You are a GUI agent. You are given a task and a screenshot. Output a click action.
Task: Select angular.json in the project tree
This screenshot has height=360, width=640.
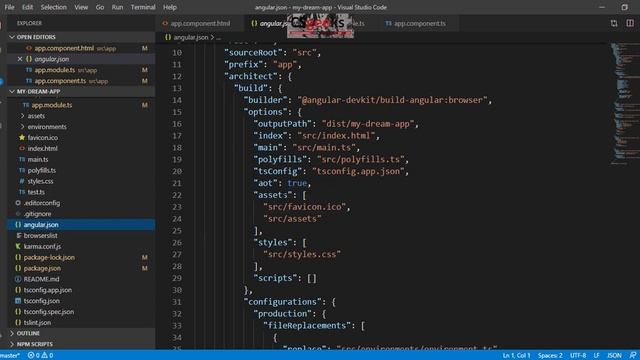tap(81, 224)
